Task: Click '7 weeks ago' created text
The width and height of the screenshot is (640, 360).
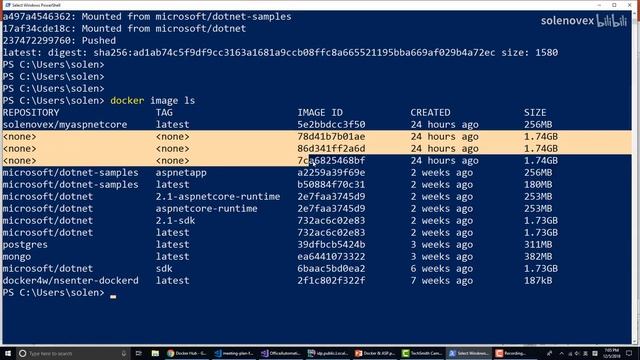Action: [x=442, y=280]
